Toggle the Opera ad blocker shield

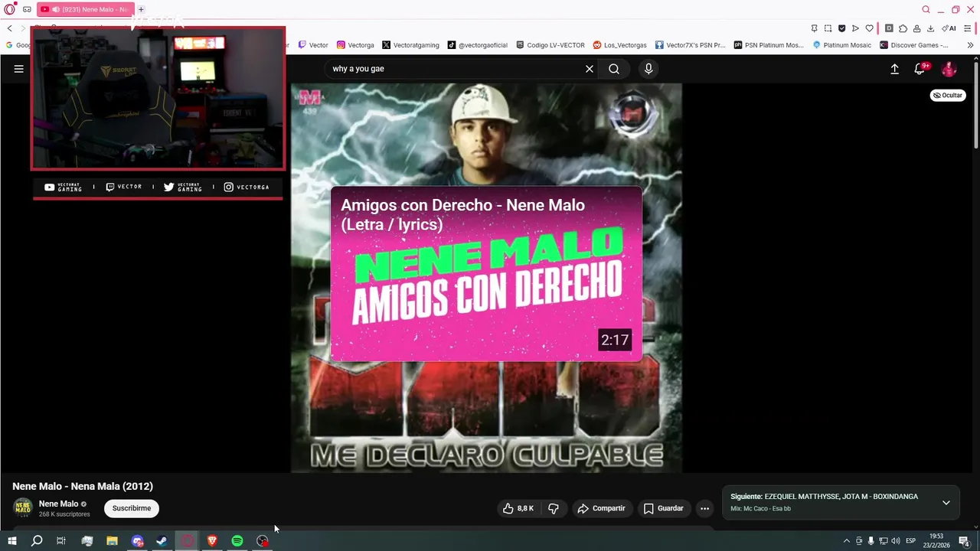point(841,28)
